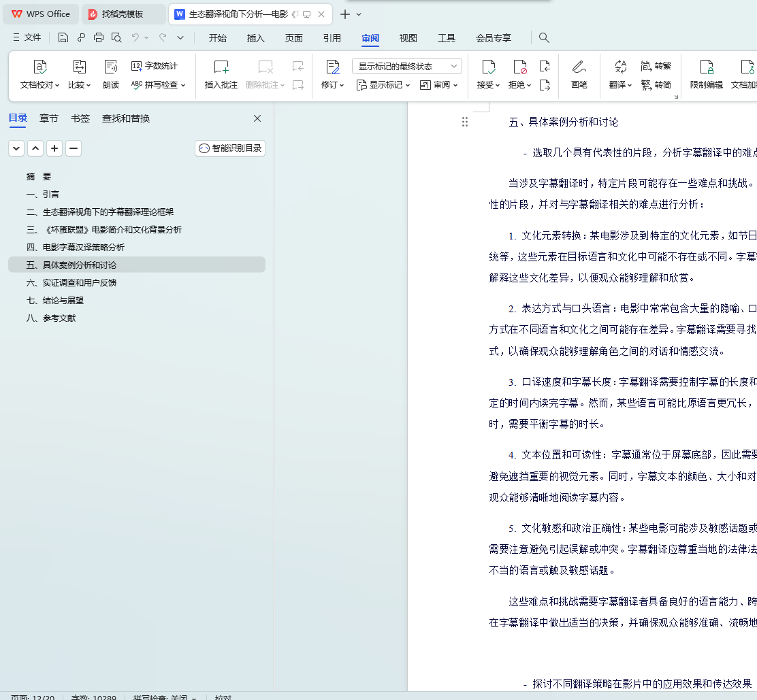
Task: Select the 章节 navigation tab
Action: (49, 118)
